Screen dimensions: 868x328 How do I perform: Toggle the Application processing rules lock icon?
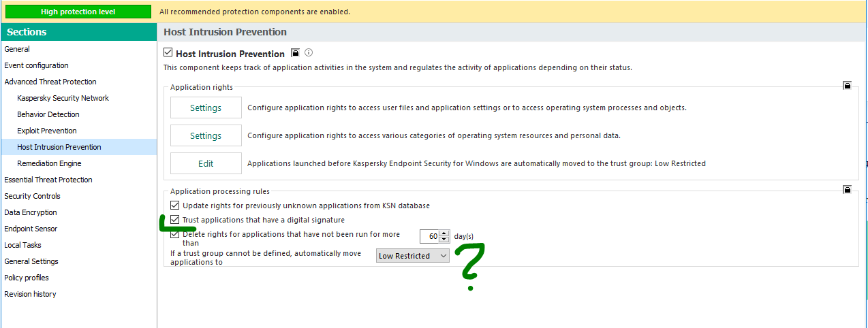click(x=847, y=189)
